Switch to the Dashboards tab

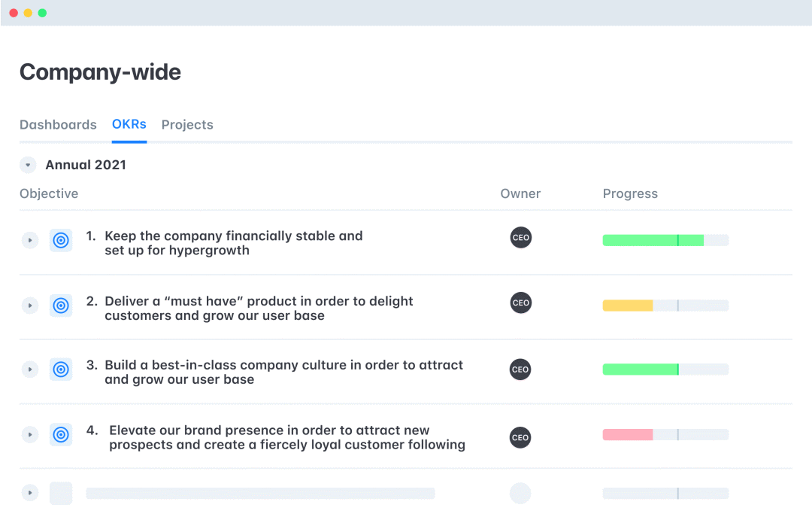pyautogui.click(x=58, y=125)
